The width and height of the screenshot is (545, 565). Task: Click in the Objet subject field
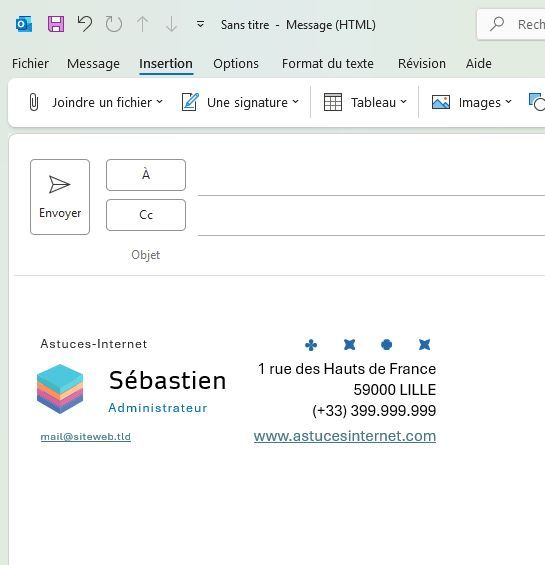point(371,255)
